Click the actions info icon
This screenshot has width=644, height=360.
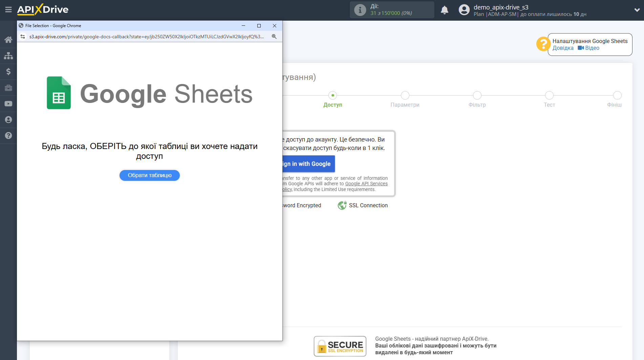360,10
